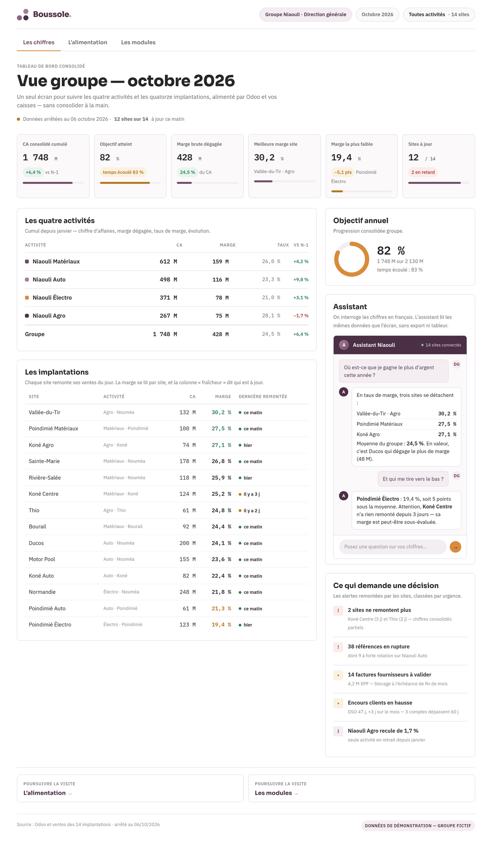Open the CA consolidé cumulé card

(53, 166)
